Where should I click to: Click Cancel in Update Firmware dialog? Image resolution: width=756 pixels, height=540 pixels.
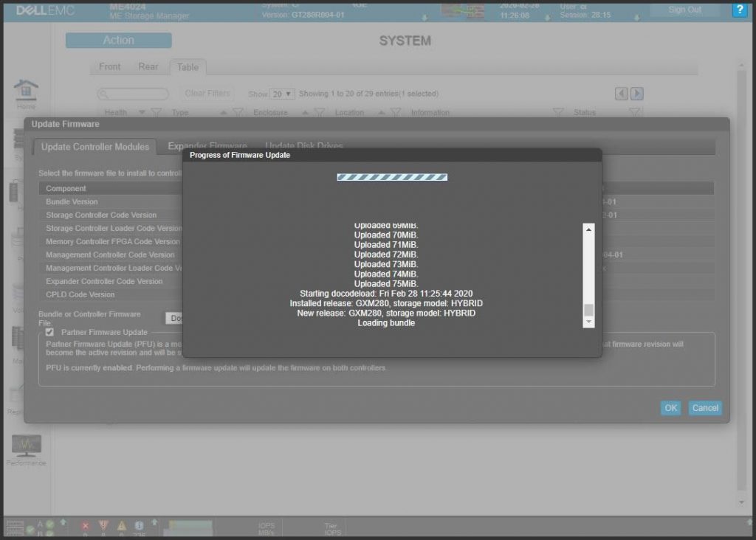(x=705, y=408)
